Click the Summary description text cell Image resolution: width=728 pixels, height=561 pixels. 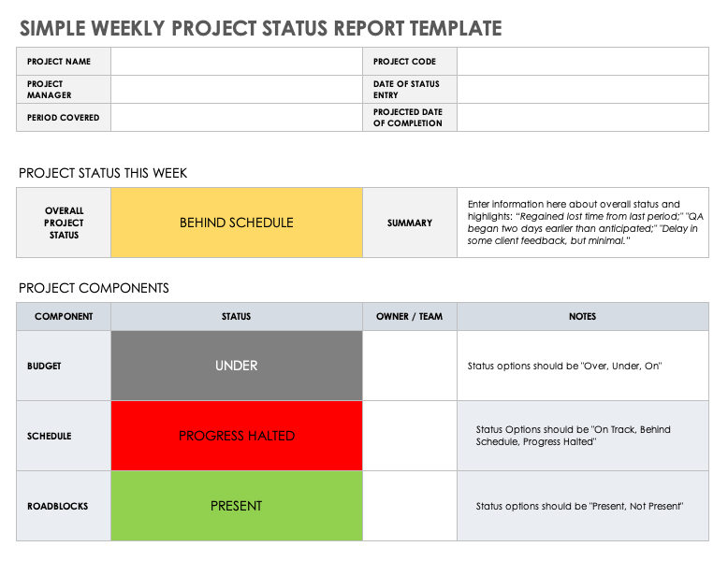582,223
